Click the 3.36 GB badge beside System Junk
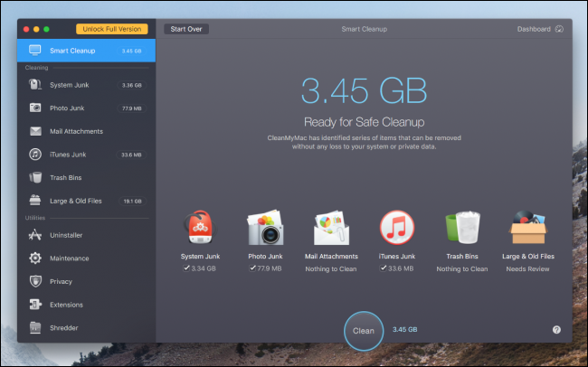The height and width of the screenshot is (367, 588). click(132, 85)
